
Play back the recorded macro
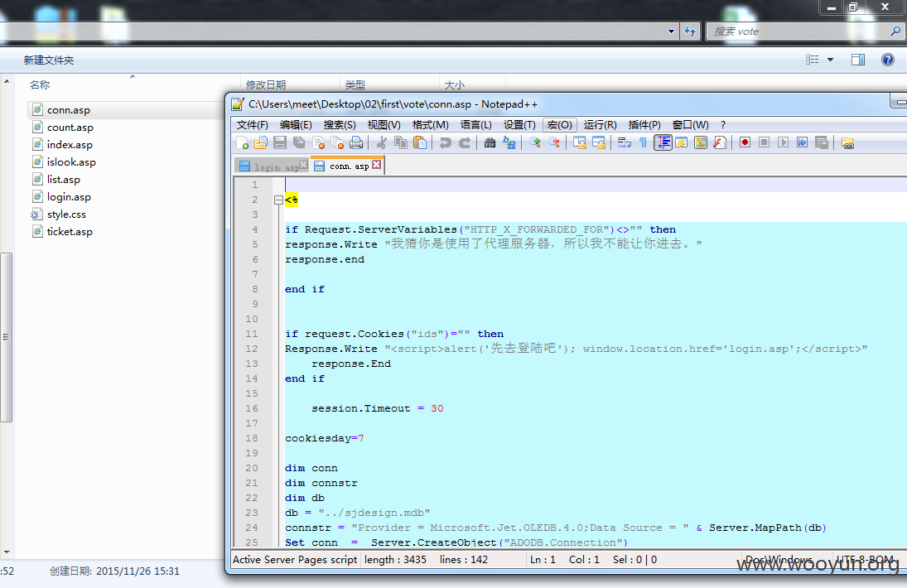tap(784, 142)
